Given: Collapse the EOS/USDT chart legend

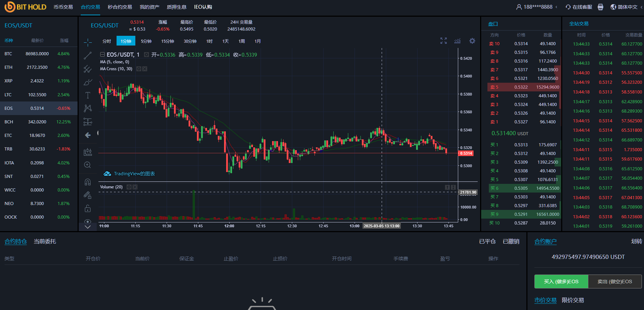Looking at the screenshot, I should (103, 55).
